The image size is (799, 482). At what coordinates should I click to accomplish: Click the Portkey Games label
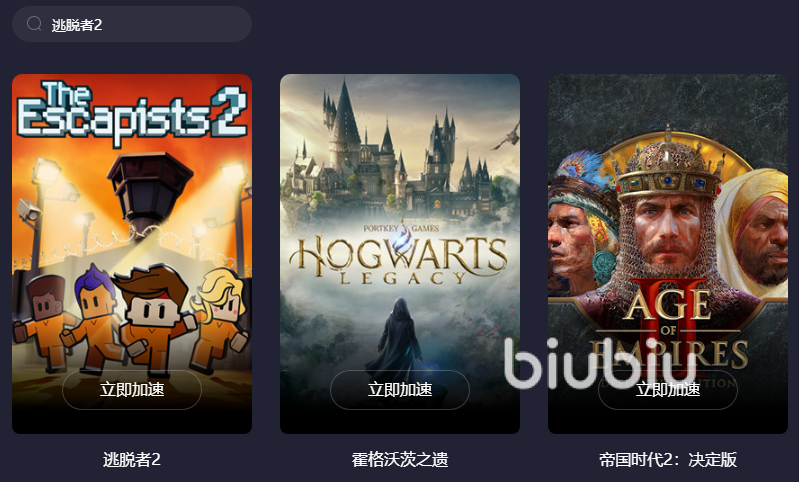[x=401, y=228]
